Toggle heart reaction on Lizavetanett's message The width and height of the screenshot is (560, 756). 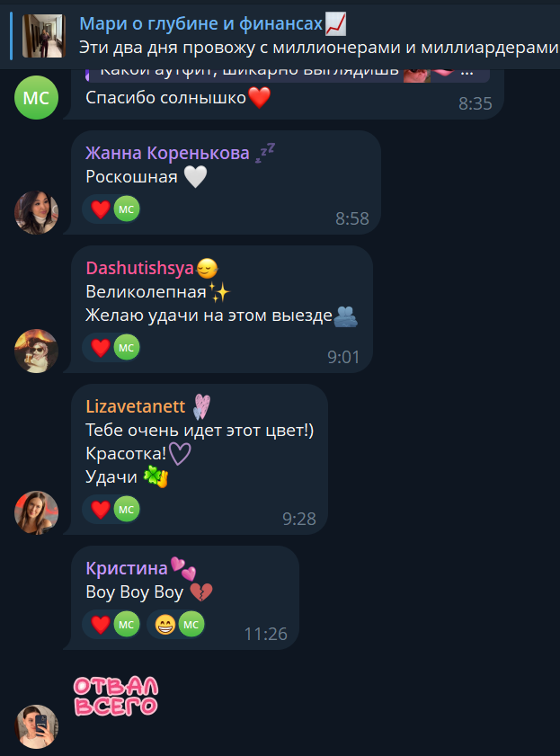111,509
